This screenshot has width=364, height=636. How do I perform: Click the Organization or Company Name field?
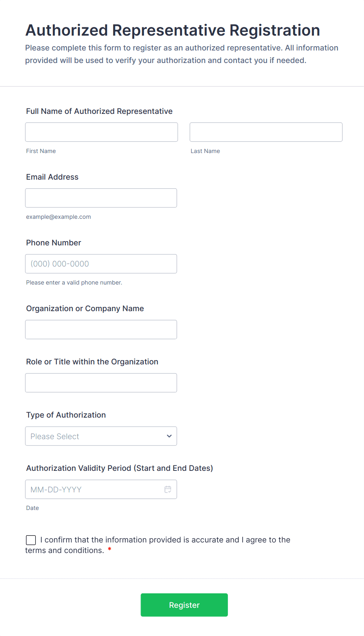[101, 330]
